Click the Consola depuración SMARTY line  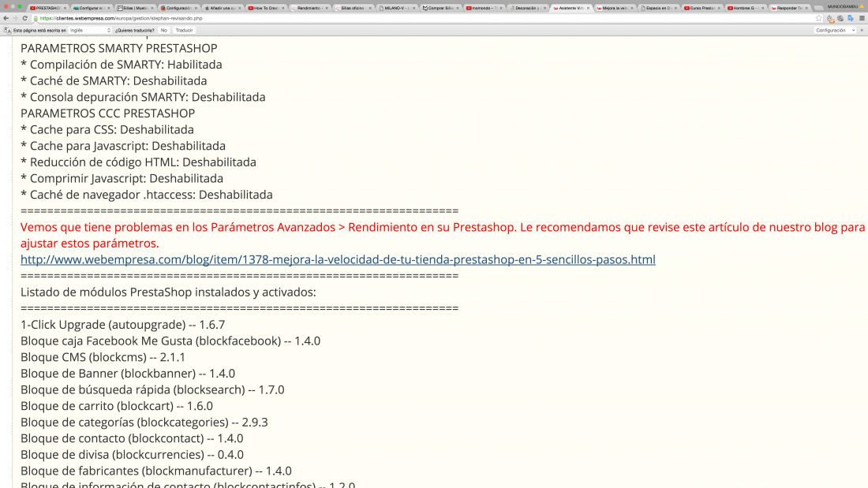click(143, 97)
